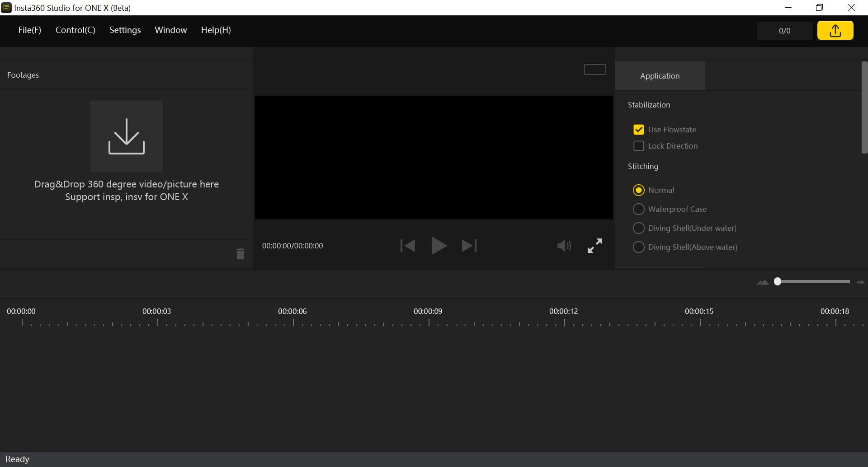Viewport: 868px width, 467px height.
Task: Select Waterproof Case stitching
Action: [638, 209]
